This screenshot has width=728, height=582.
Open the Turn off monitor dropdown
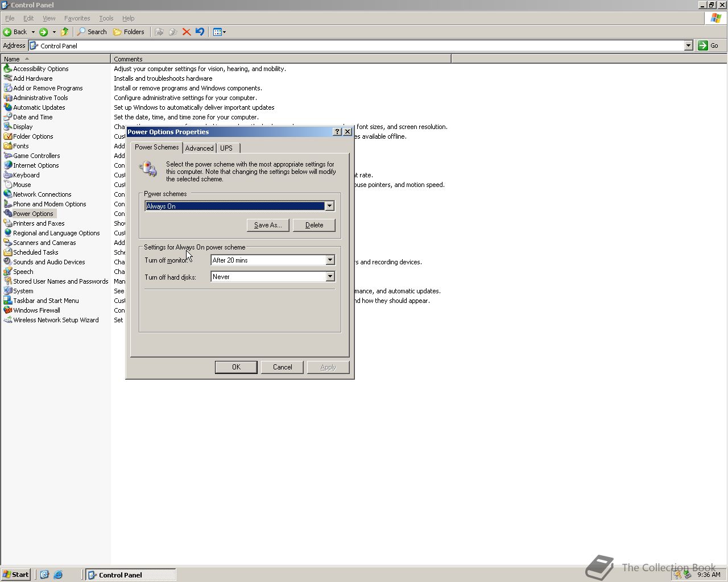tap(330, 260)
